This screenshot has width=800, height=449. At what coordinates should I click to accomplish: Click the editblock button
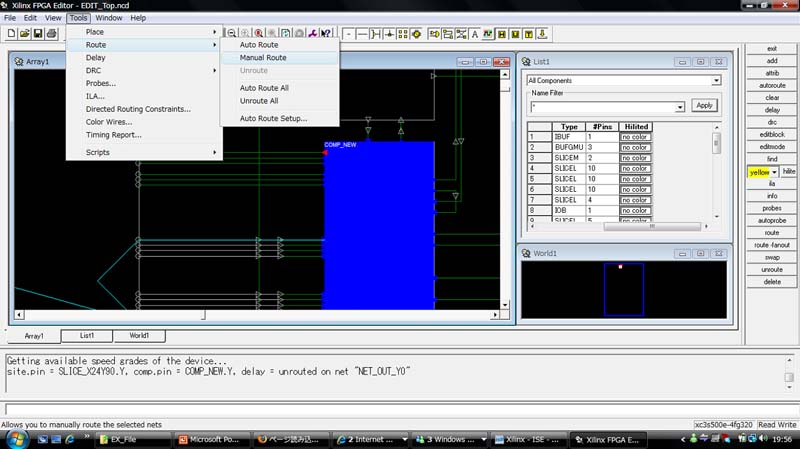[772, 134]
